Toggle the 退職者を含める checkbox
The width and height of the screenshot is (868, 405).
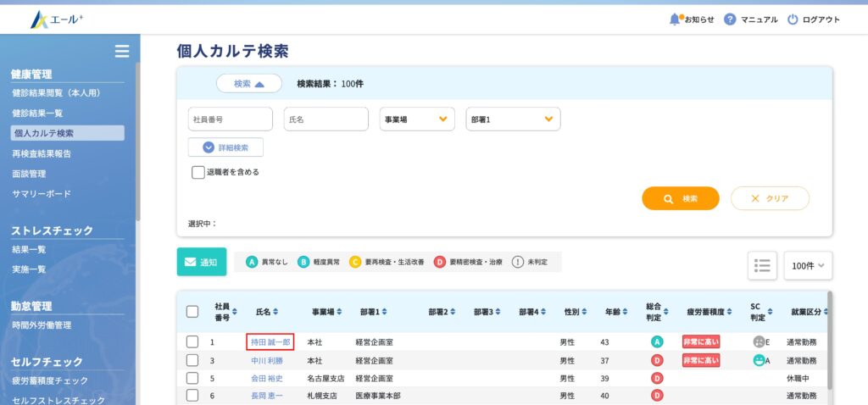[x=198, y=172]
